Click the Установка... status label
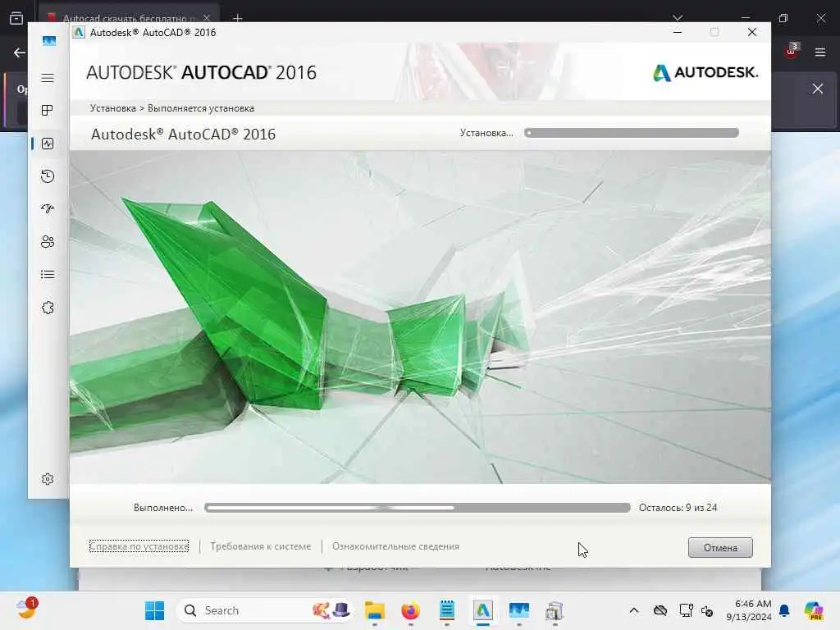This screenshot has width=840, height=630. [x=486, y=133]
